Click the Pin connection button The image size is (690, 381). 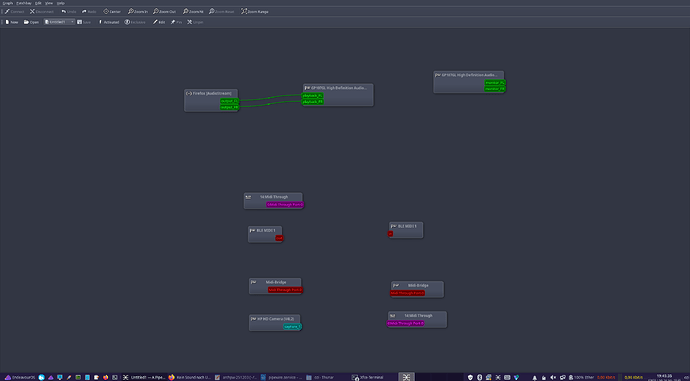(x=176, y=22)
